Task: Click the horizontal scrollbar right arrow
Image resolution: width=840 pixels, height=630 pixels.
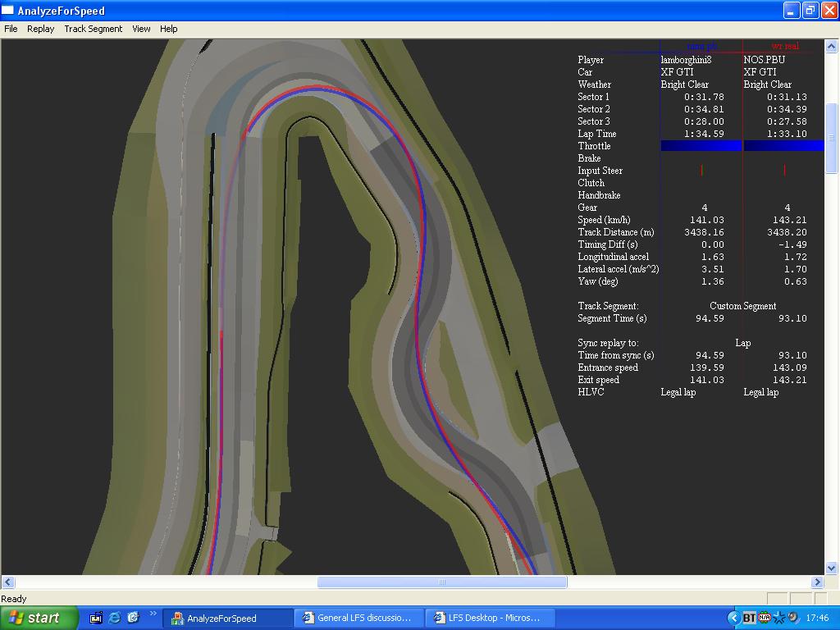Action: click(x=818, y=582)
